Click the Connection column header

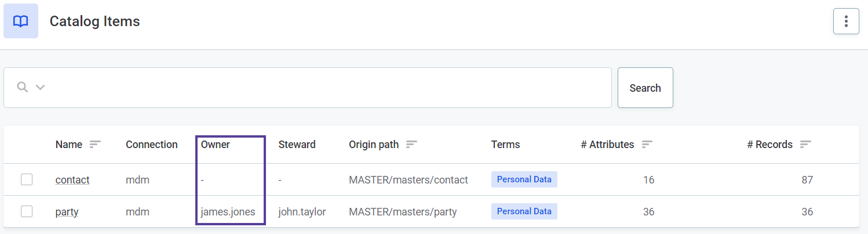tap(152, 145)
